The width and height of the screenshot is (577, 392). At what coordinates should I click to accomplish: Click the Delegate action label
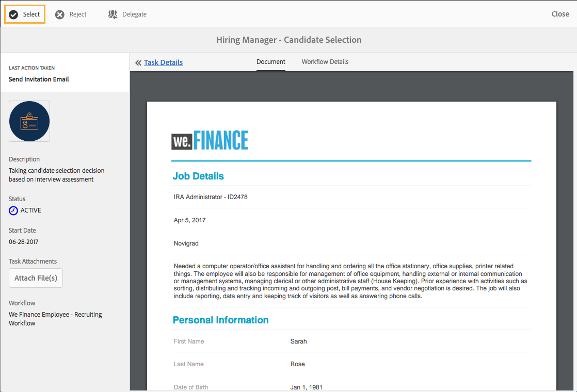[134, 14]
